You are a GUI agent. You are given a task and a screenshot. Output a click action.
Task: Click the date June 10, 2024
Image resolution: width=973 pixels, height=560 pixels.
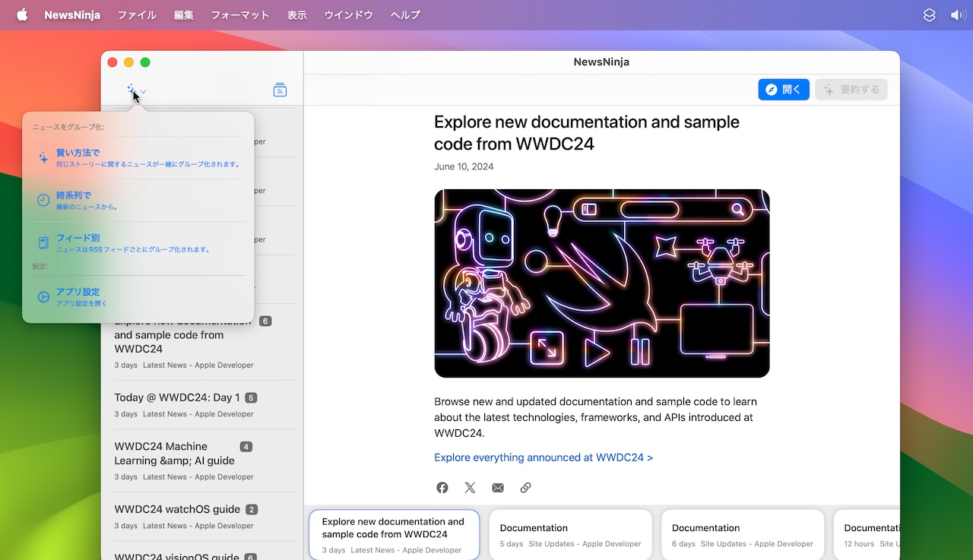(464, 166)
